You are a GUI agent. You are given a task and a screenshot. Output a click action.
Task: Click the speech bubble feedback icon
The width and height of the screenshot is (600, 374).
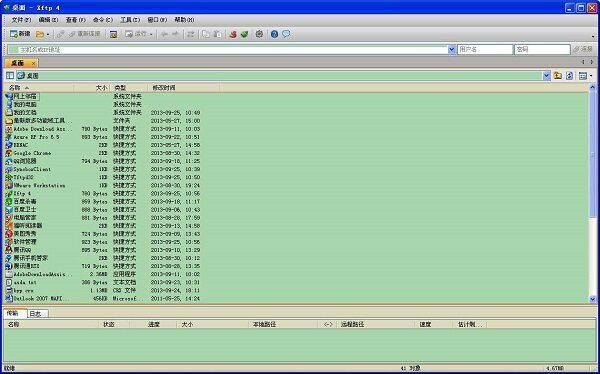pos(286,34)
